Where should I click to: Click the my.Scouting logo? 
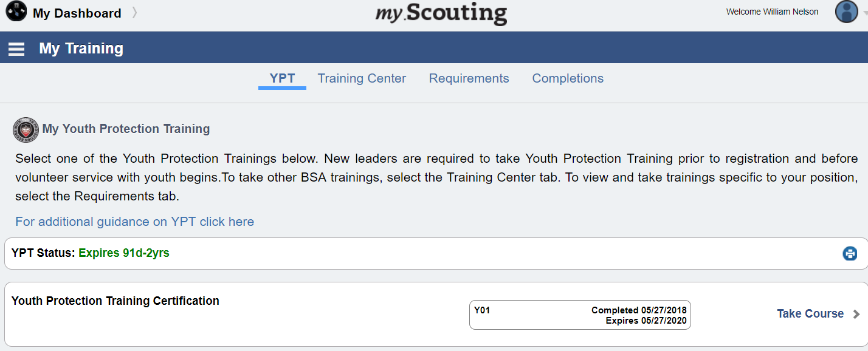441,13
